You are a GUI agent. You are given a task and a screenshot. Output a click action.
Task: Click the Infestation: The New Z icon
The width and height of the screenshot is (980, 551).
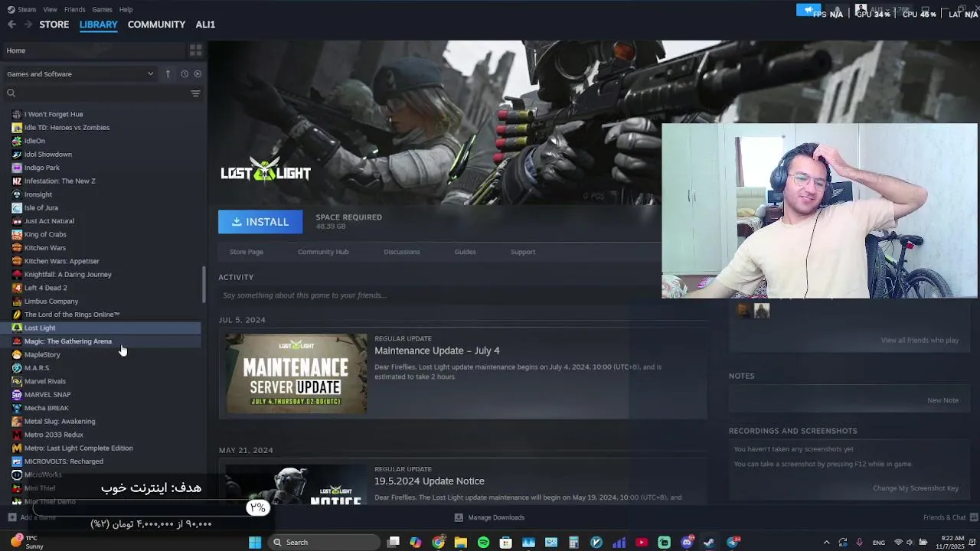[17, 181]
